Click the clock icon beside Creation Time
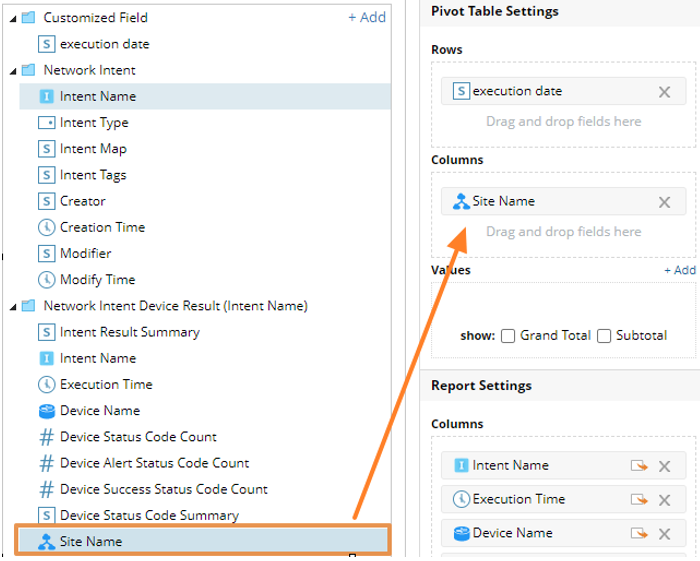The width and height of the screenshot is (700, 561). pyautogui.click(x=46, y=228)
